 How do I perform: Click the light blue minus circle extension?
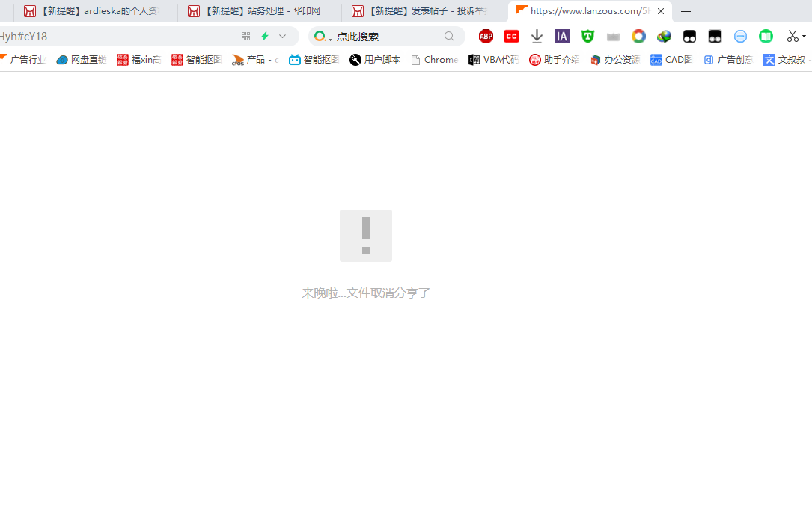[x=741, y=36]
